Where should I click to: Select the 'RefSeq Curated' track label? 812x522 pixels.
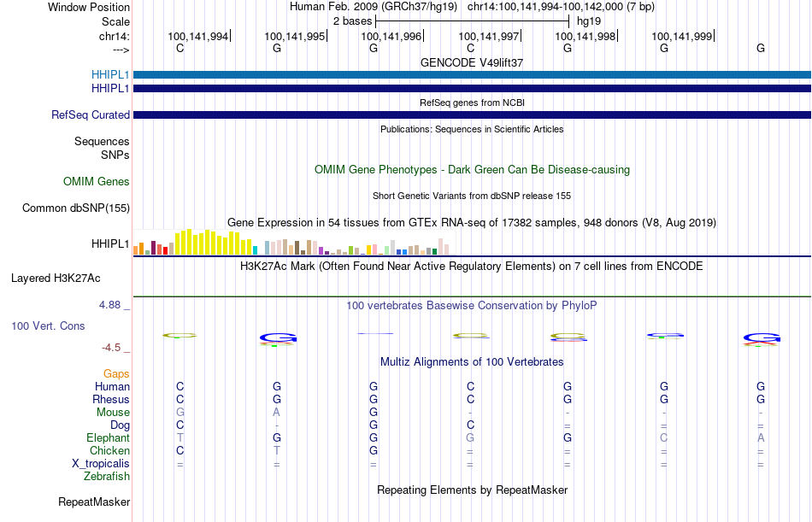point(91,115)
